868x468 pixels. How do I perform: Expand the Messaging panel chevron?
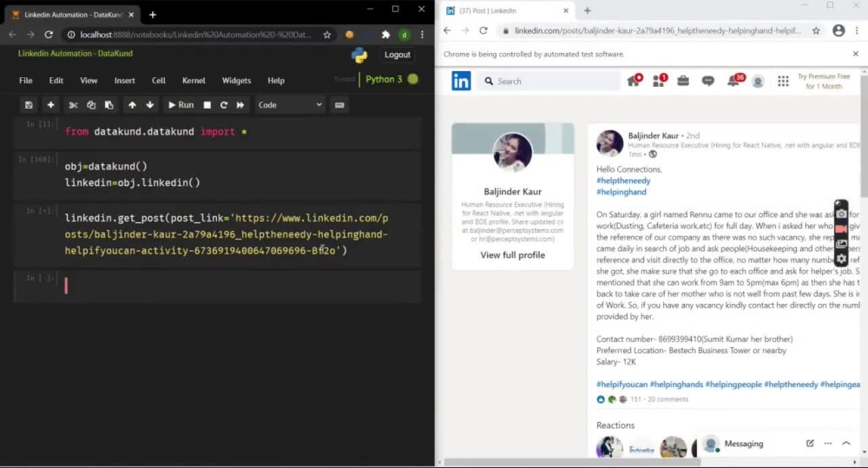pos(845,443)
